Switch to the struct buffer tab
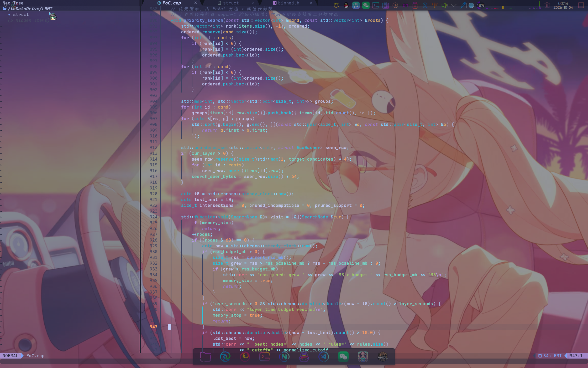588x368 pixels. (x=231, y=3)
